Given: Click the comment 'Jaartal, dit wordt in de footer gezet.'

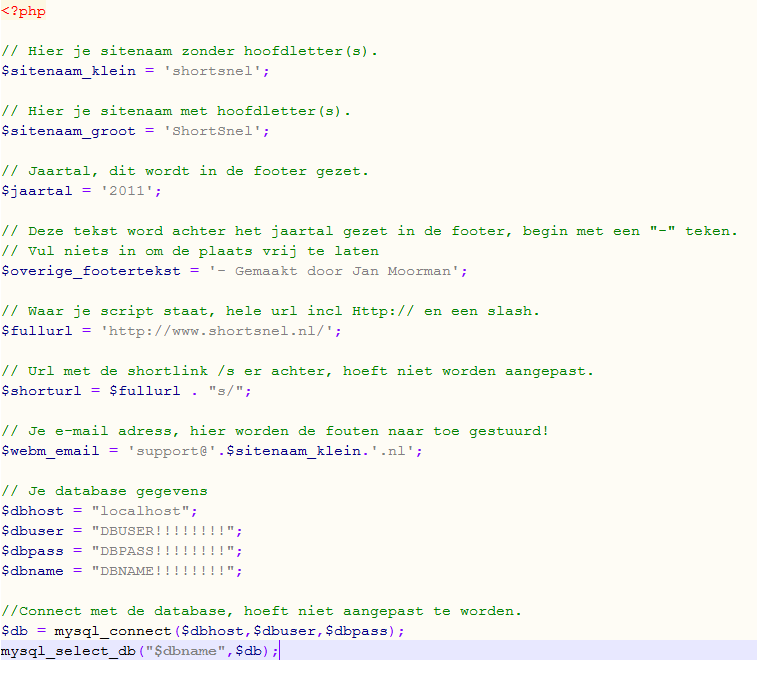Looking at the screenshot, I should pyautogui.click(x=185, y=171).
